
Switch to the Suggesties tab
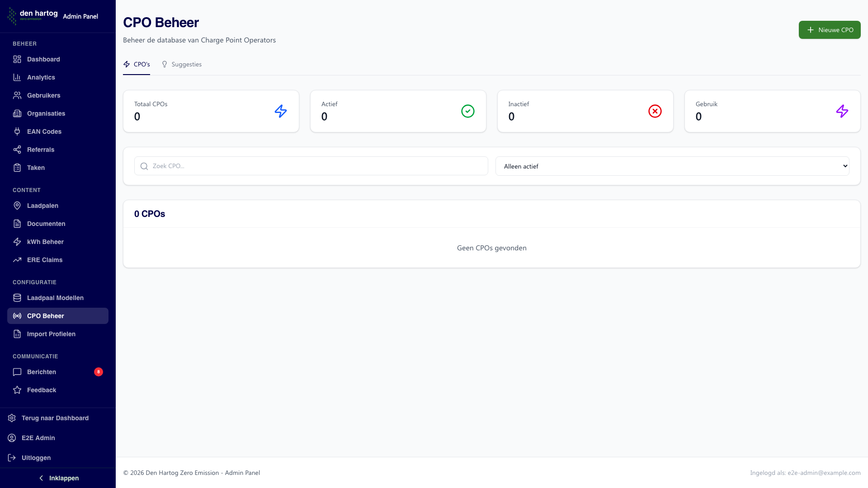182,64
